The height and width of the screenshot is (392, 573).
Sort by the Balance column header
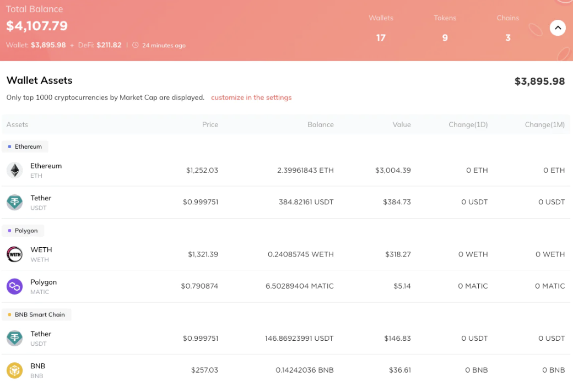tap(320, 124)
